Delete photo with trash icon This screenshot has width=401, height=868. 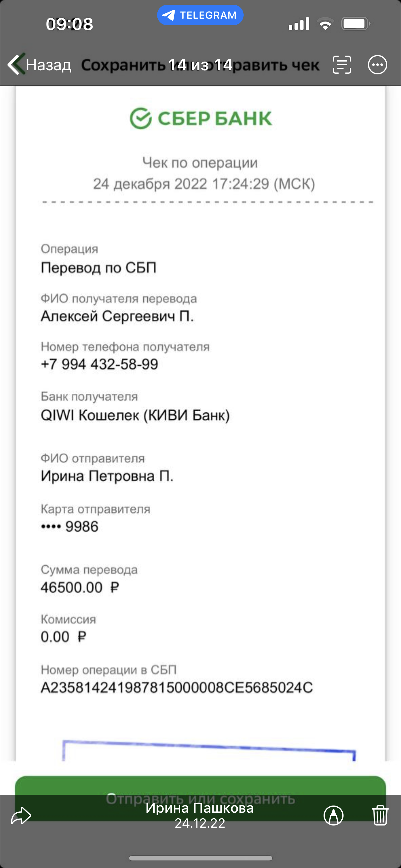click(x=380, y=815)
